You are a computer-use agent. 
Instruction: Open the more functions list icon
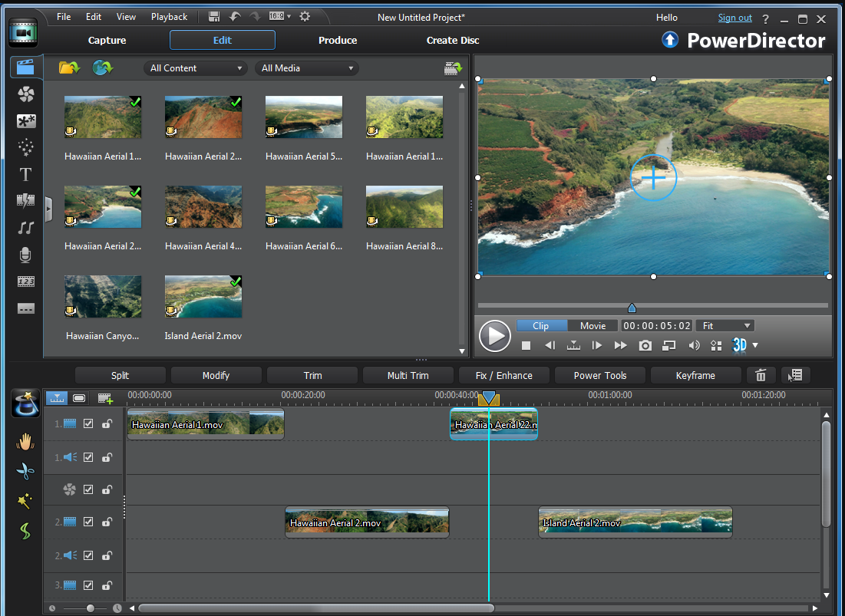coord(795,375)
